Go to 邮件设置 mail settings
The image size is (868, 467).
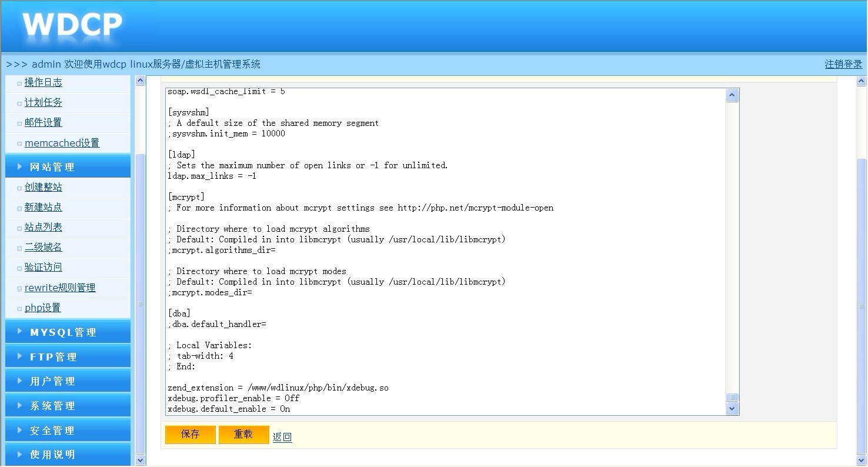[x=43, y=122]
